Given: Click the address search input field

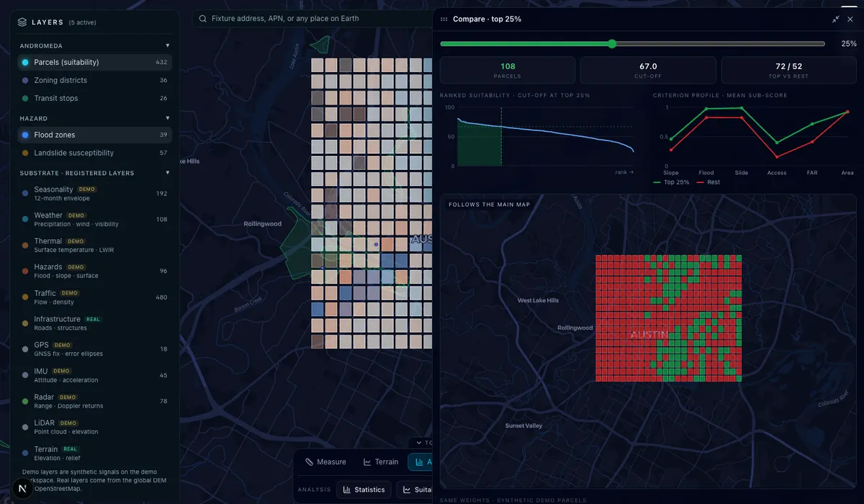Looking at the screenshot, I should pos(312,19).
